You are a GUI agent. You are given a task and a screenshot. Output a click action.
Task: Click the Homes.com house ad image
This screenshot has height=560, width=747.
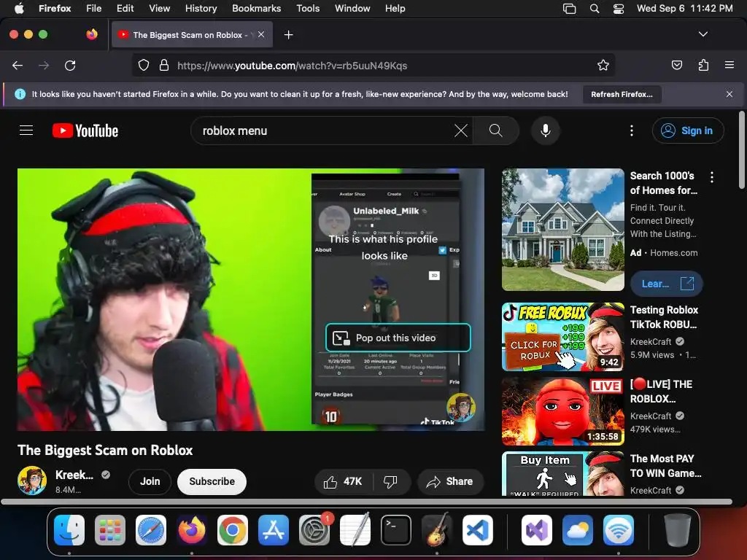(562, 230)
